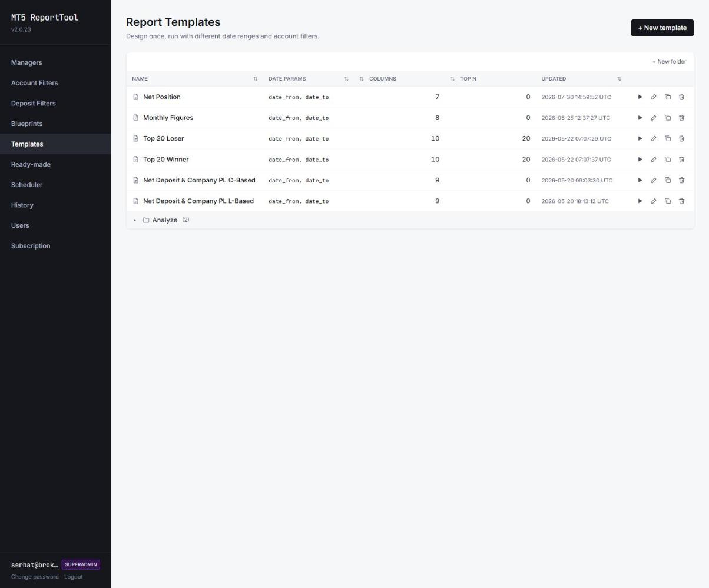This screenshot has height=588, width=709.
Task: Expand the Analyze folder arrow
Action: pyautogui.click(x=135, y=220)
